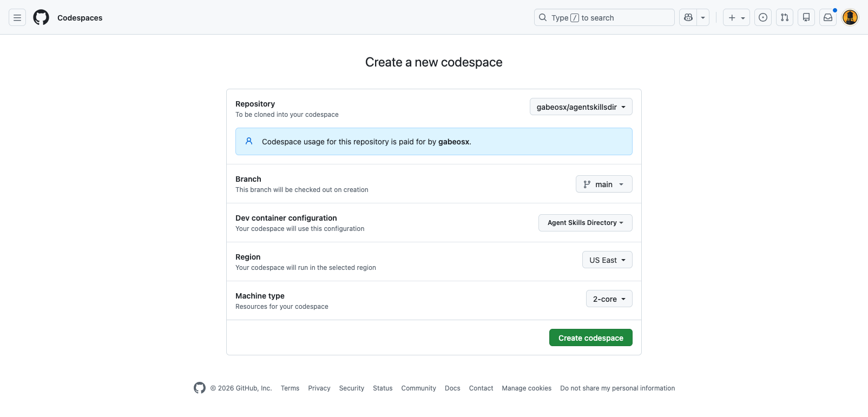Click Do not share my personal information
The width and height of the screenshot is (868, 417).
click(x=617, y=388)
